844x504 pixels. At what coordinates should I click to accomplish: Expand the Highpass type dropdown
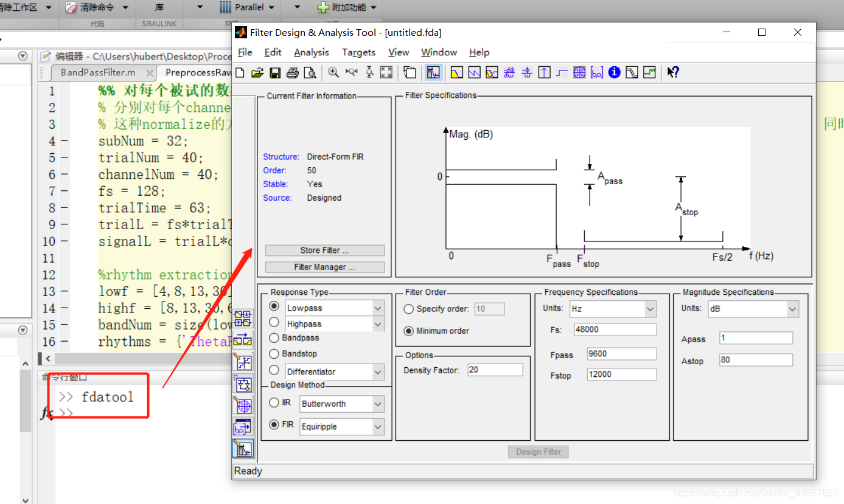pyautogui.click(x=378, y=324)
